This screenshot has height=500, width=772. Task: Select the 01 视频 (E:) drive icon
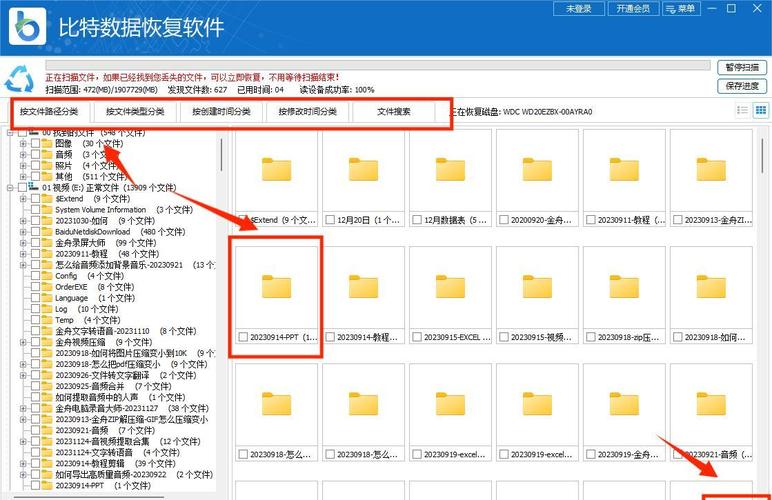pos(33,187)
